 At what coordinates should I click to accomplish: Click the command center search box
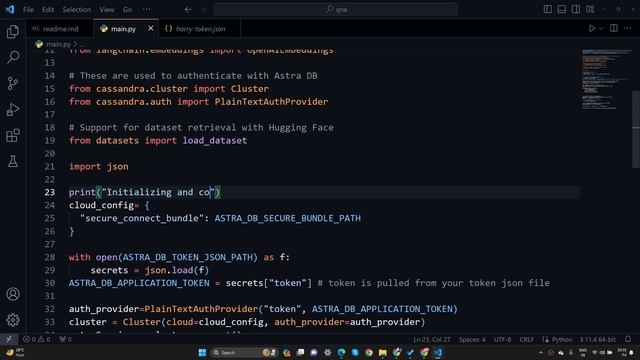tap(336, 9)
